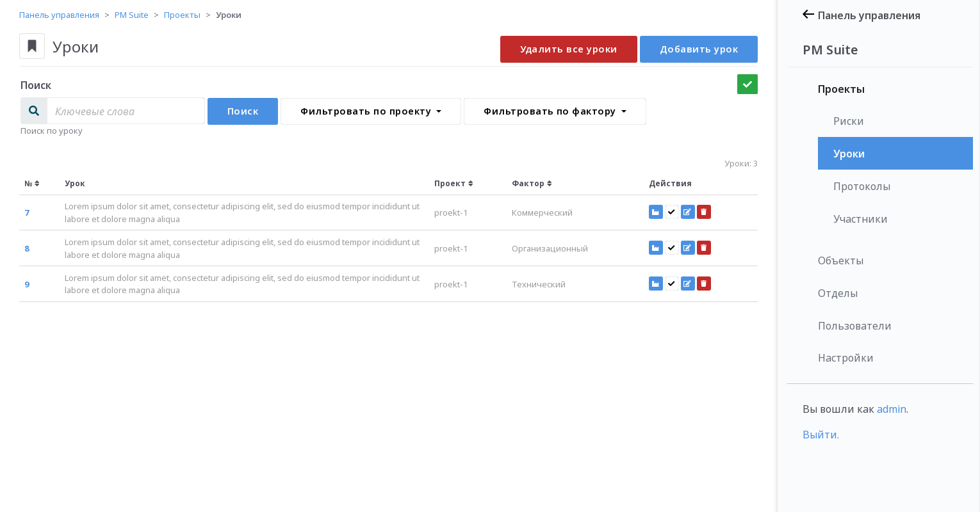
Task: Sort lessons by the Проект column
Action: point(453,184)
